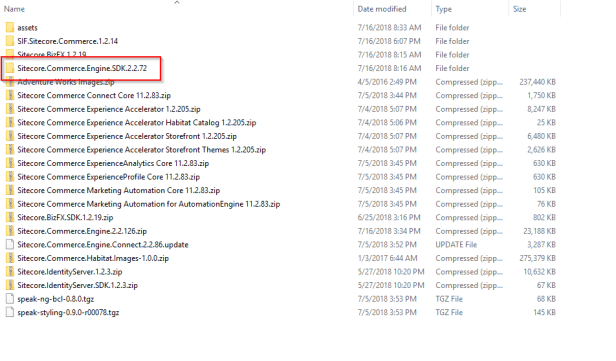Click the 6/25/2018 3:16 PM date
This screenshot has height=361, width=616.
389,217
